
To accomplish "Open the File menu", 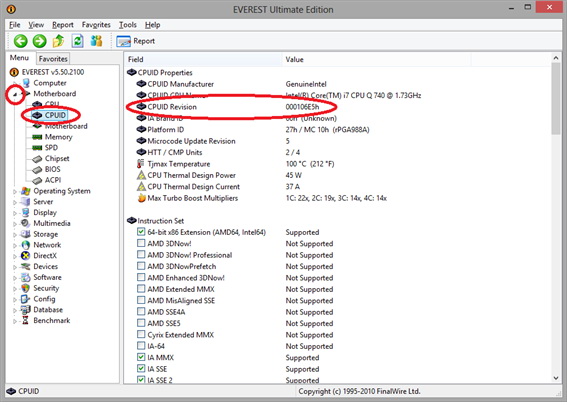I will tap(14, 25).
